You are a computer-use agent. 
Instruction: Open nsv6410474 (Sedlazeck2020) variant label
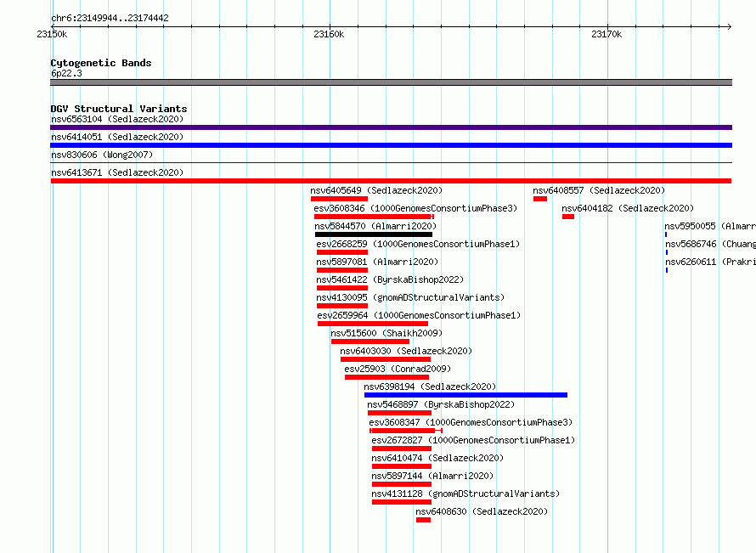(437, 458)
